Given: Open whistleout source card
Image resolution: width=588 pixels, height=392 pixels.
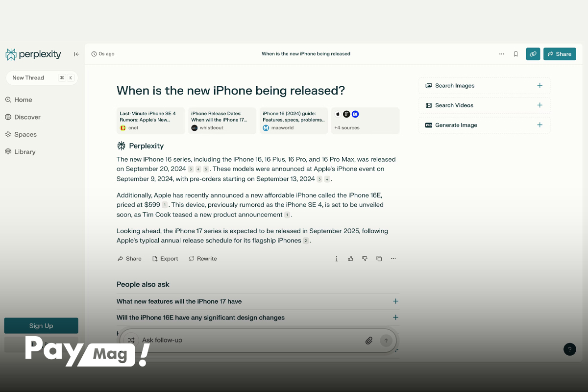Looking at the screenshot, I should click(222, 121).
